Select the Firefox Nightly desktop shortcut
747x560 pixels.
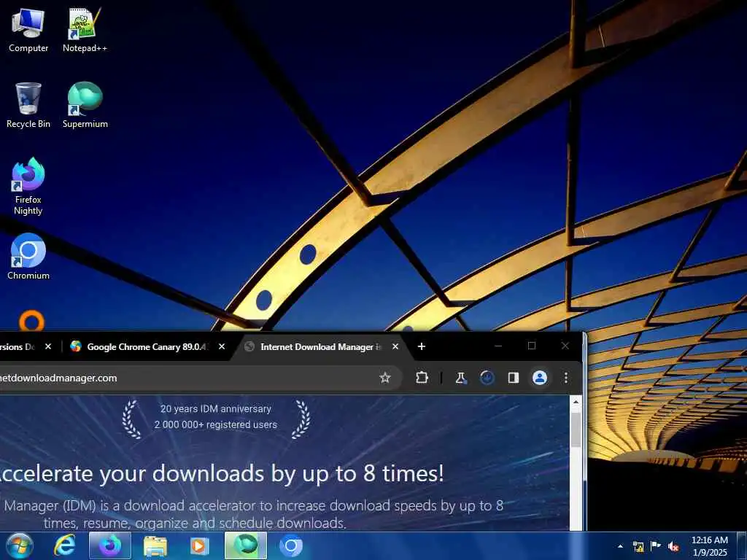click(x=28, y=187)
